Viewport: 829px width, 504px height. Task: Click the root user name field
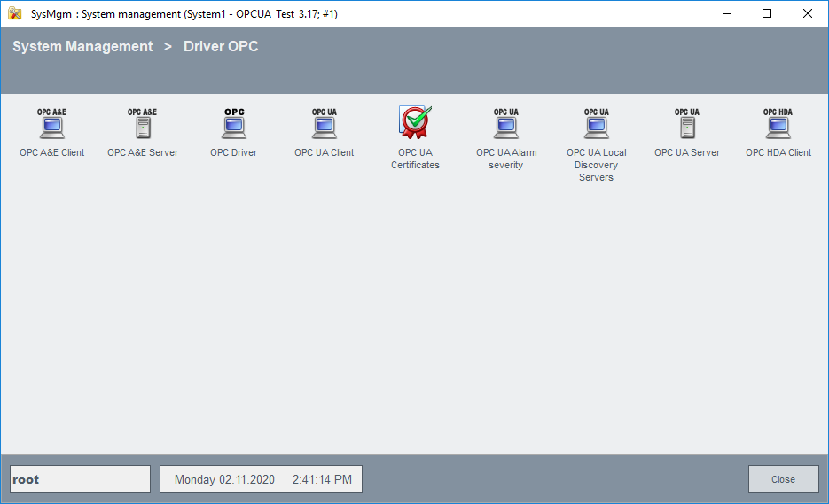pos(80,479)
